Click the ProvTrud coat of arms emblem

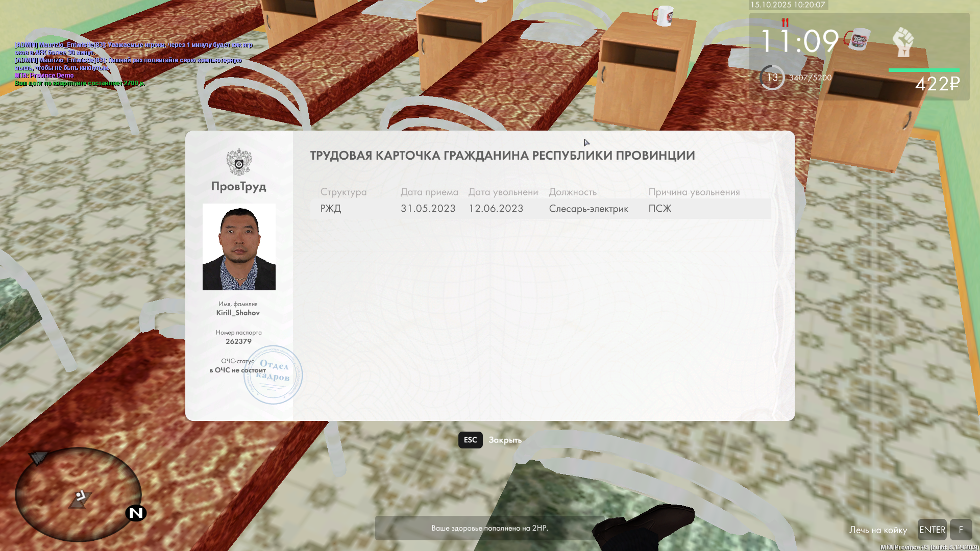pos(239,162)
